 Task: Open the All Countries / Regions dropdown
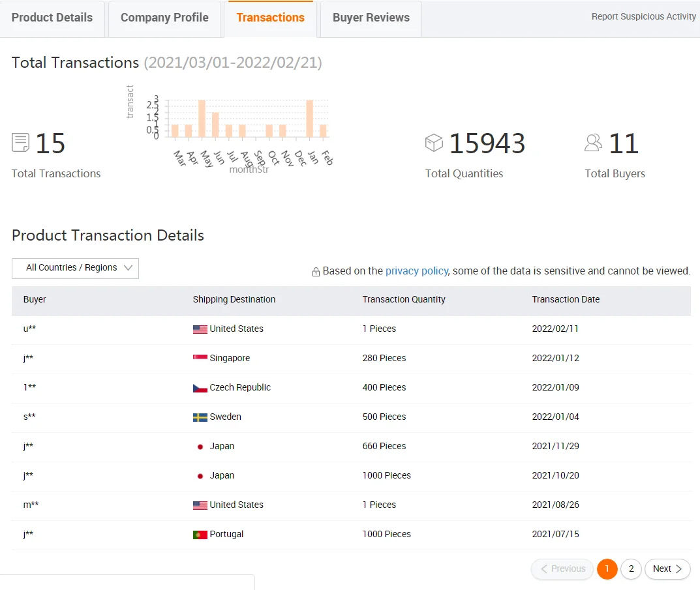coord(75,268)
